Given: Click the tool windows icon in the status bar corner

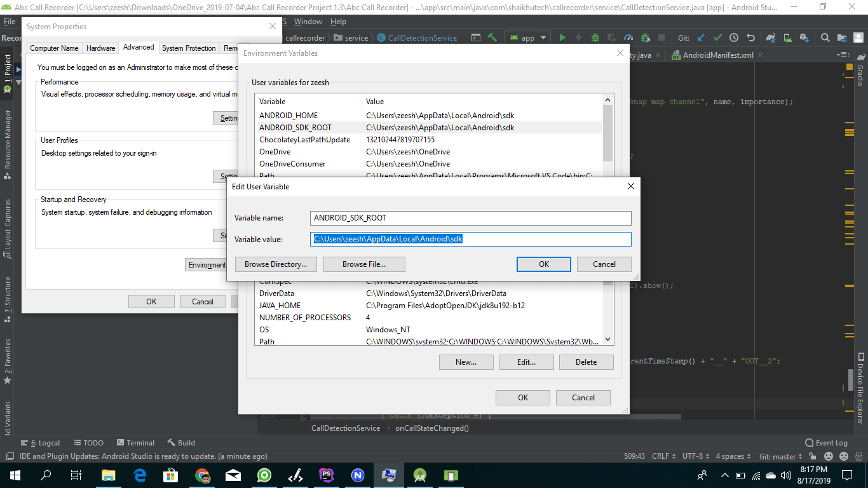Looking at the screenshot, I should [10, 456].
